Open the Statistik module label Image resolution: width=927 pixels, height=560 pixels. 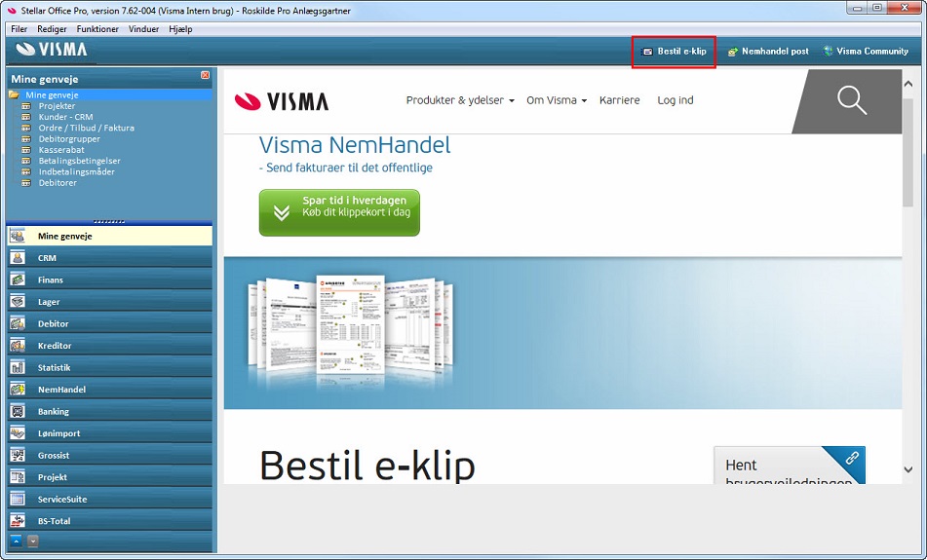(x=54, y=367)
